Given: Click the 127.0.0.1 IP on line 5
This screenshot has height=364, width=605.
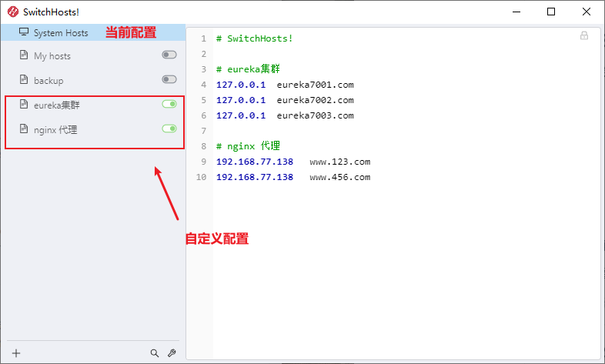Looking at the screenshot, I should click(x=241, y=100).
